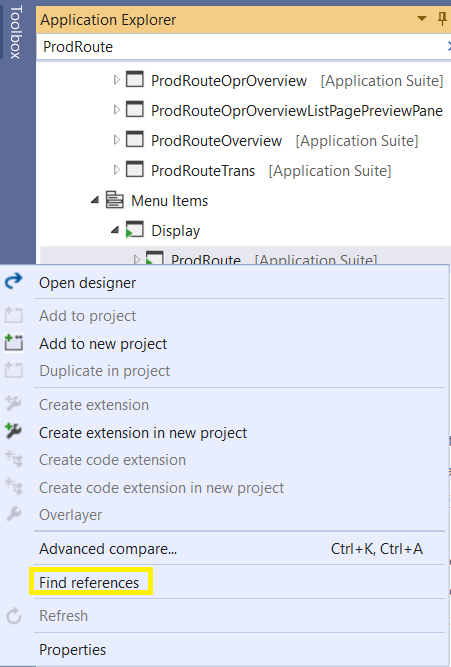Screen dimensions: 451x667
Task: Click the ProdRoute search input field
Action: pos(243,47)
